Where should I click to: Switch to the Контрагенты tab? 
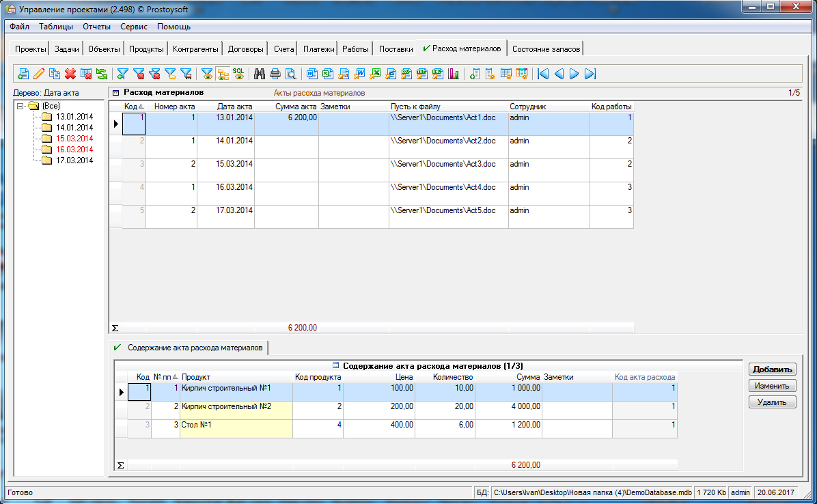(x=195, y=49)
